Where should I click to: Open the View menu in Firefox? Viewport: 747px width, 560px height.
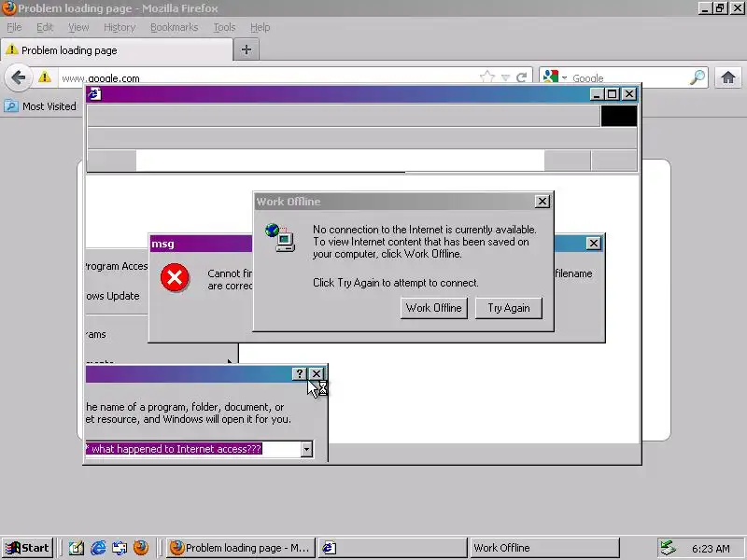(78, 27)
